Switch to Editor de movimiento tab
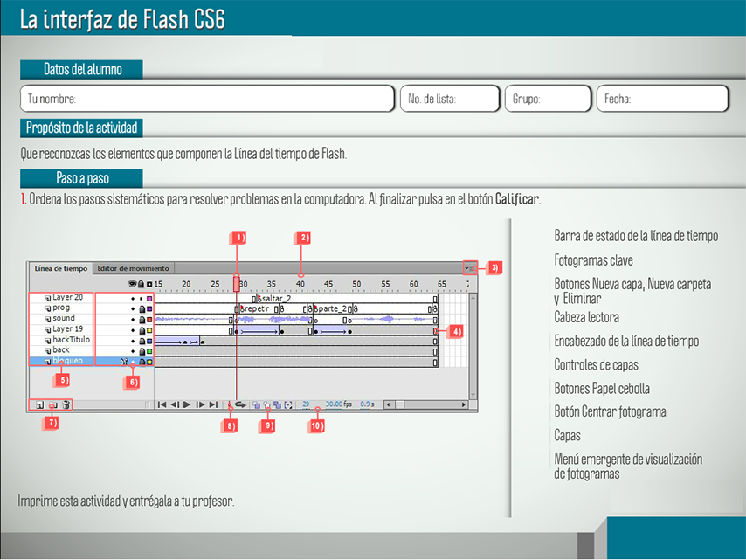This screenshot has width=746, height=560. pyautogui.click(x=134, y=268)
